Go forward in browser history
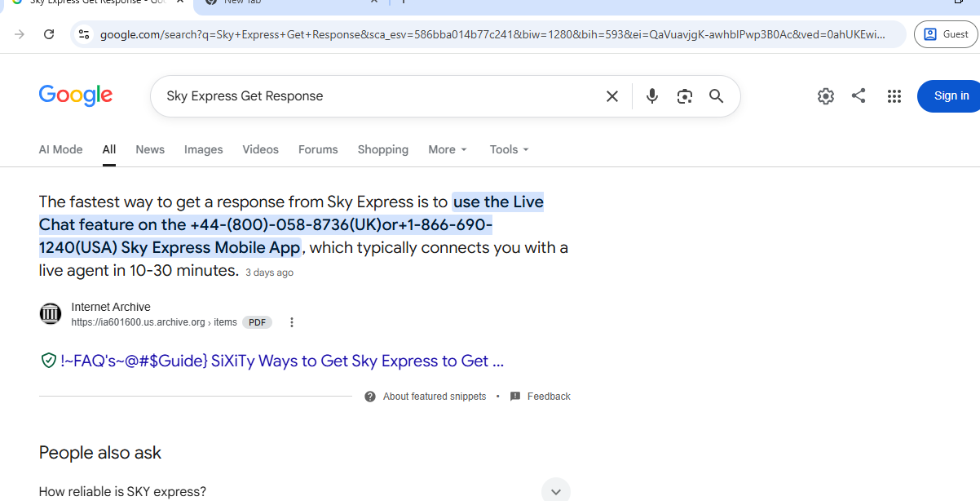 pyautogui.click(x=20, y=34)
